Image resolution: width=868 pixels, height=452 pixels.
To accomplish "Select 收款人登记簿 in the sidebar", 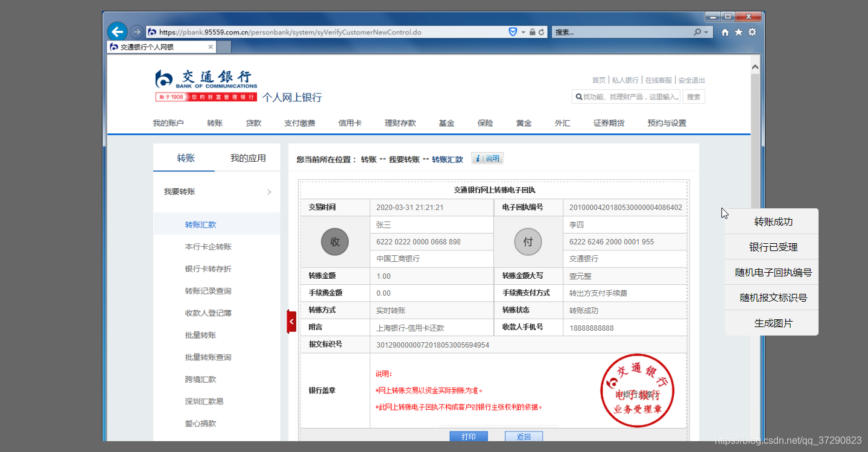I will pos(208,313).
